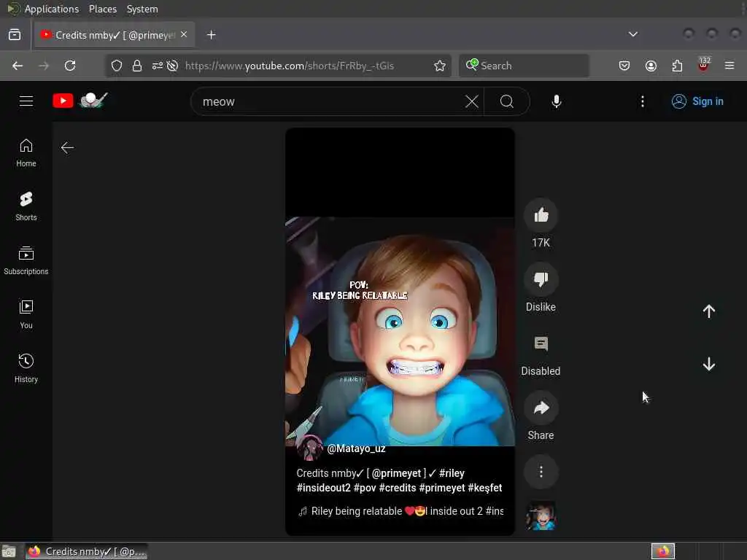Open the Firefox account icon
The height and width of the screenshot is (560, 747).
(x=651, y=66)
